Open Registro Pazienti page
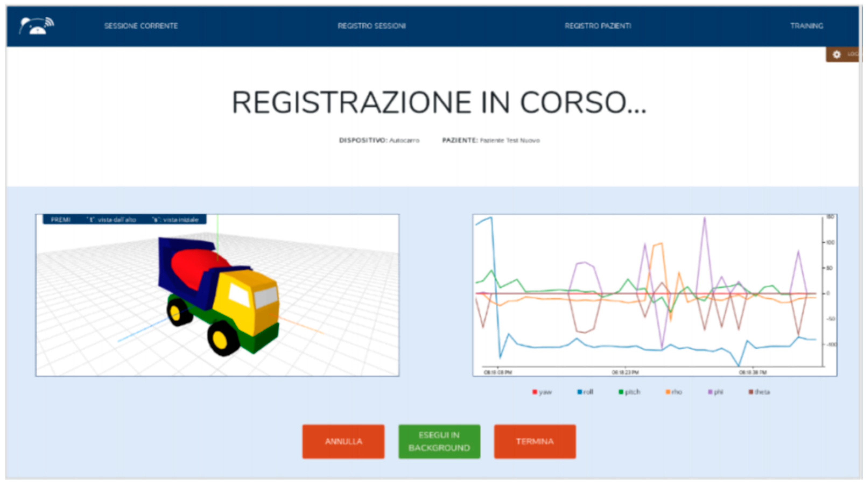Viewport: 868px width, 484px height. coord(598,26)
